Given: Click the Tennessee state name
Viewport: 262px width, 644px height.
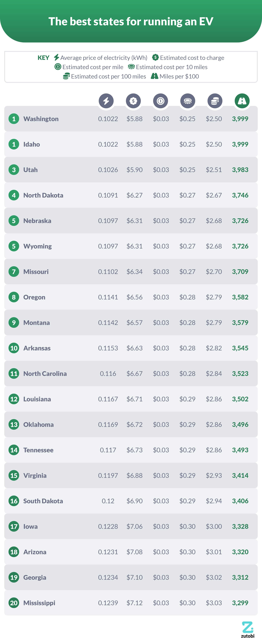Looking at the screenshot, I should point(38,450).
